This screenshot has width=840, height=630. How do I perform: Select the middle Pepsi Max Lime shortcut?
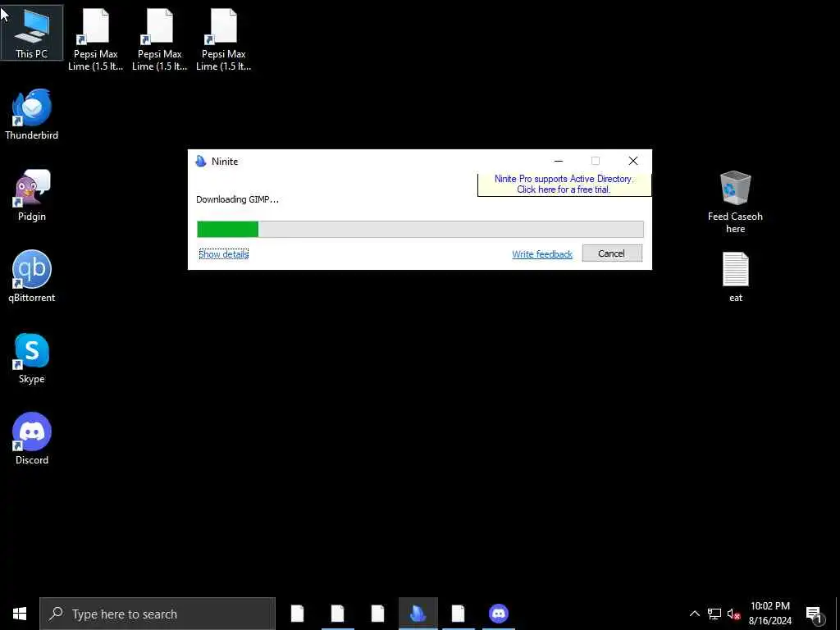pos(160,39)
